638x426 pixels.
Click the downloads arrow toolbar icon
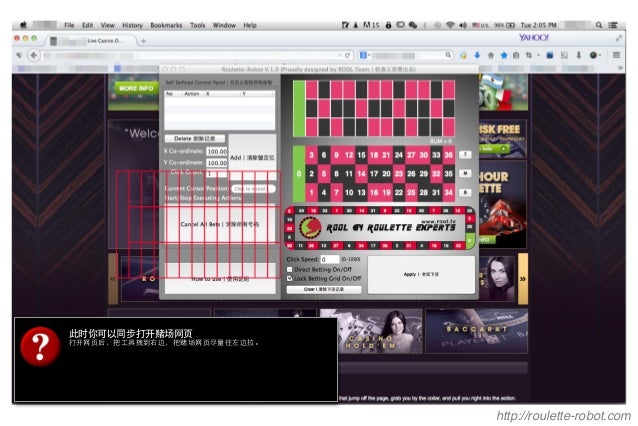pos(477,55)
